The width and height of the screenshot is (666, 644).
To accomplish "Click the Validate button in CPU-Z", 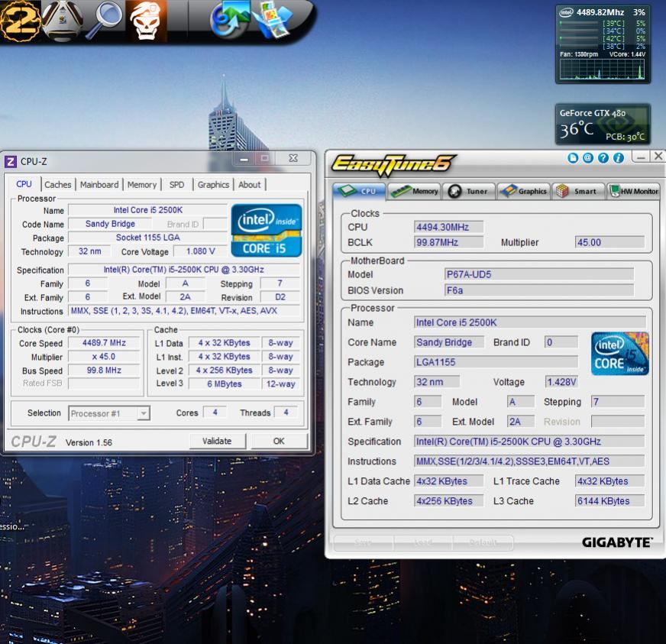I will [x=217, y=441].
